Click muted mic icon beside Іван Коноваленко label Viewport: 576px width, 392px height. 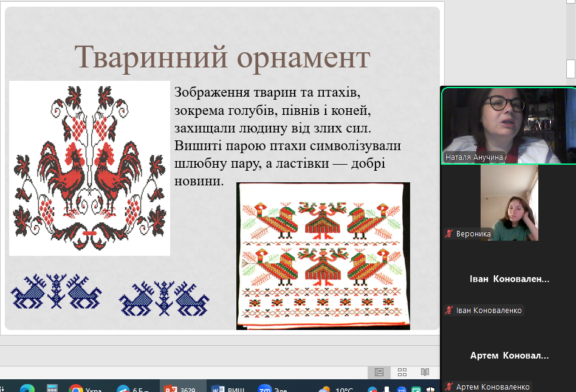coord(450,311)
